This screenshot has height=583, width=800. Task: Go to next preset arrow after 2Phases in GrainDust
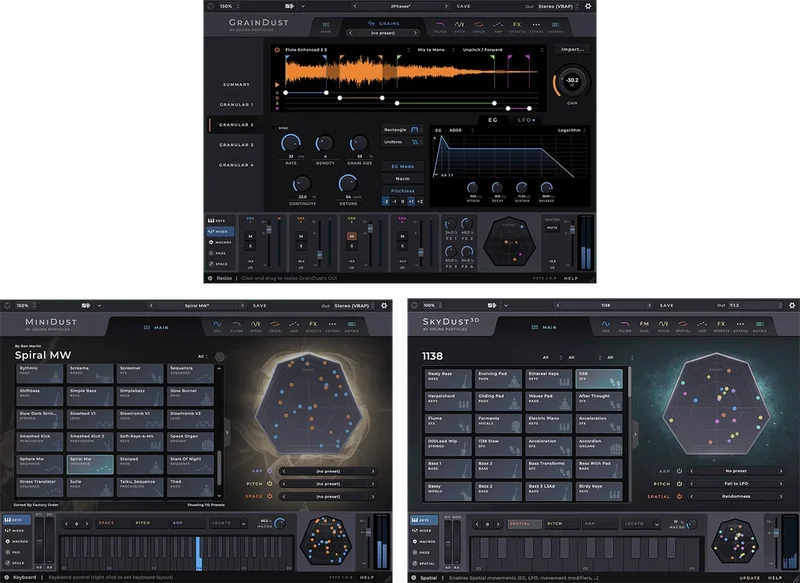[446, 6]
